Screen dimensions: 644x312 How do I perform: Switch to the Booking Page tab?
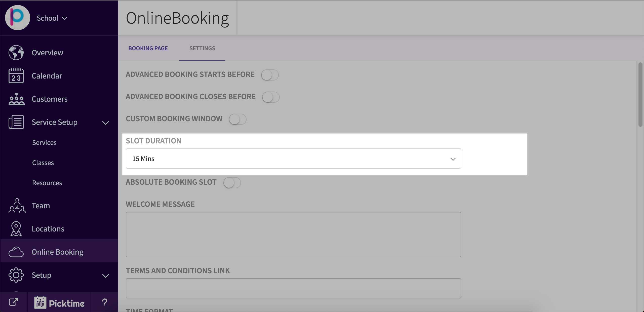coord(148,48)
